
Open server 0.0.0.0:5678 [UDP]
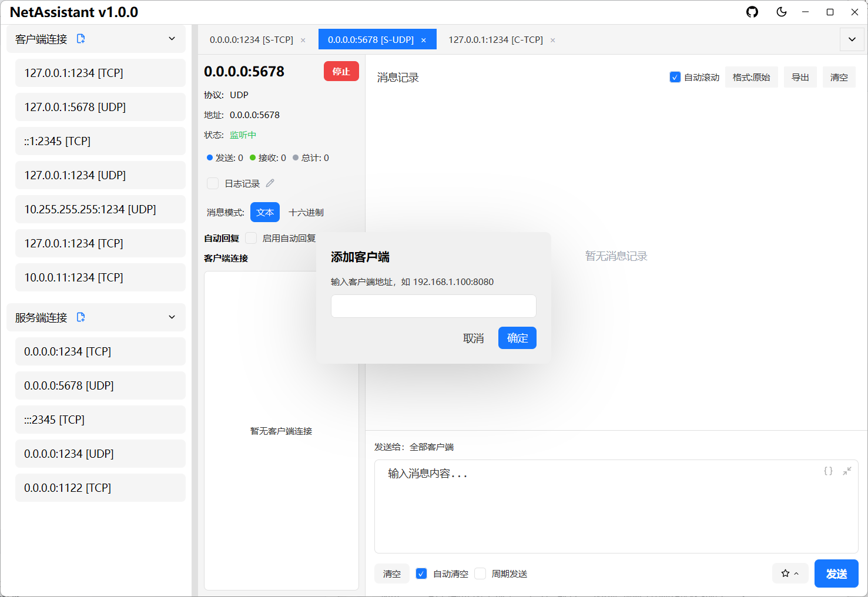[x=100, y=385]
